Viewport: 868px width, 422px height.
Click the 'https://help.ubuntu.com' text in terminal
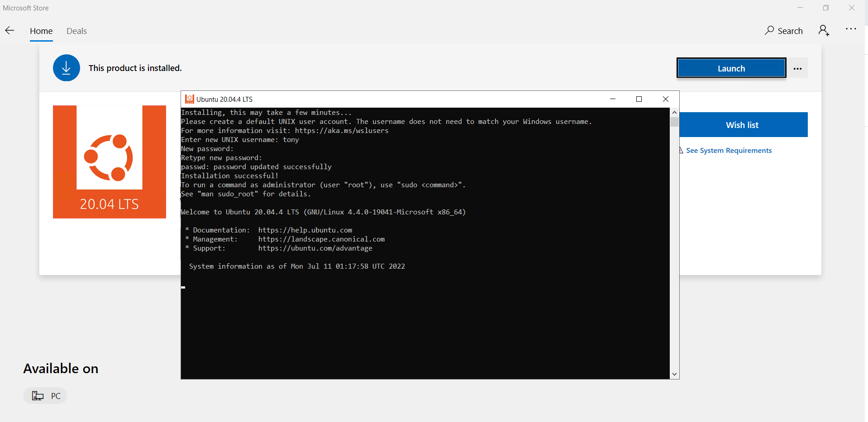pos(305,230)
